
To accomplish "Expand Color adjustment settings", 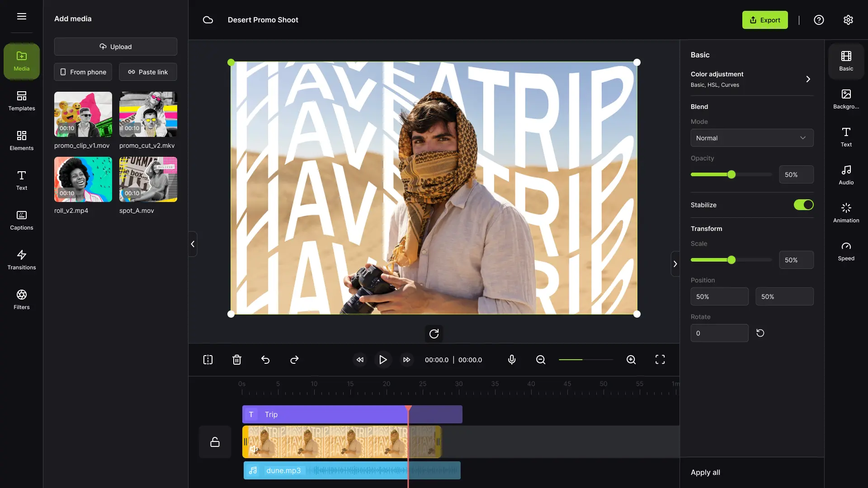I will [x=752, y=79].
